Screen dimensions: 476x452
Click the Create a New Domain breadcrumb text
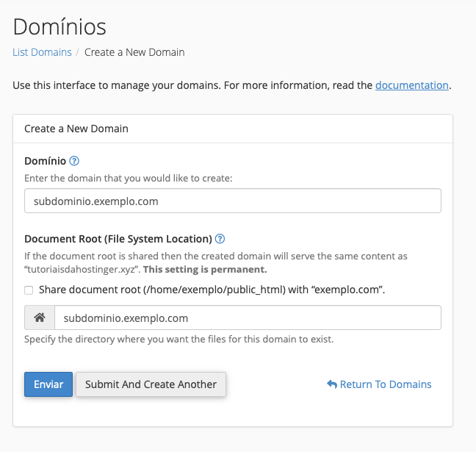134,52
